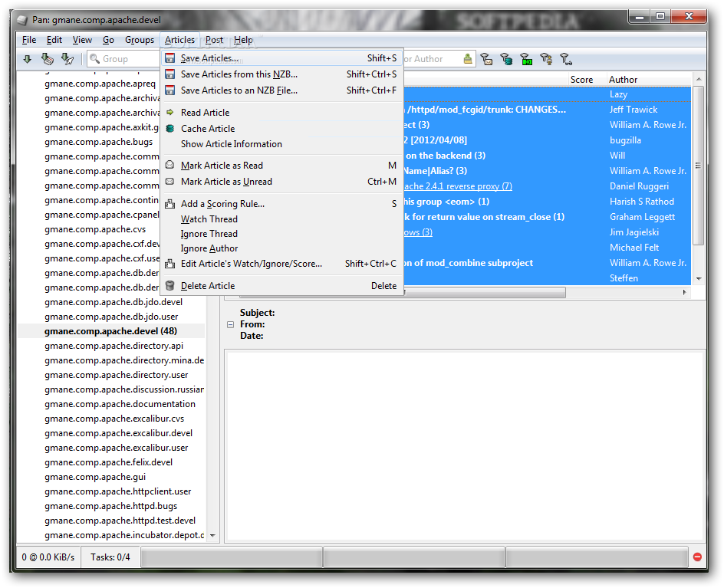The image size is (724, 588).
Task: Open the Go menu
Action: (108, 40)
